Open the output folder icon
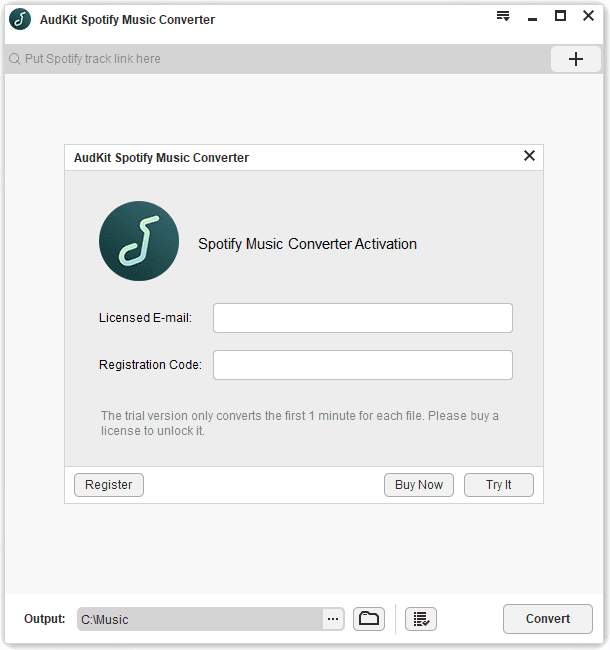Viewport: 610px width, 650px height. pos(369,619)
